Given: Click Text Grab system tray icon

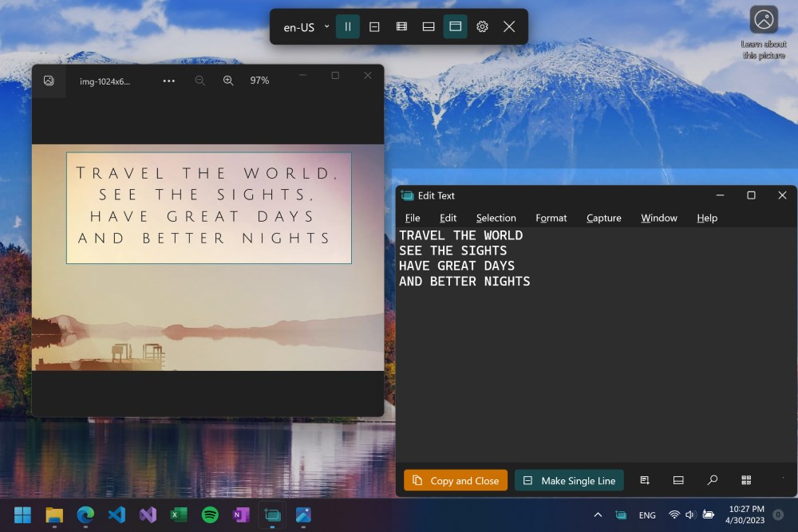Looking at the screenshot, I should pos(621,515).
